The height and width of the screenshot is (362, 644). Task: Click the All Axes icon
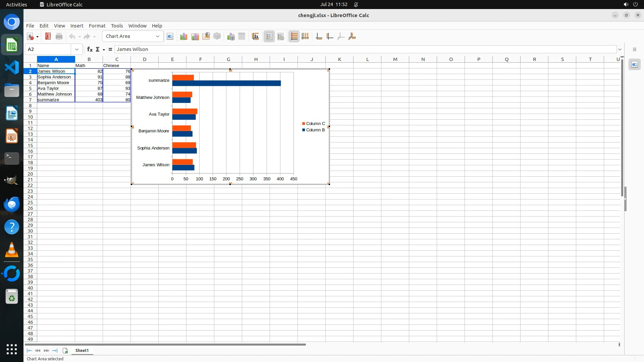pos(352,37)
